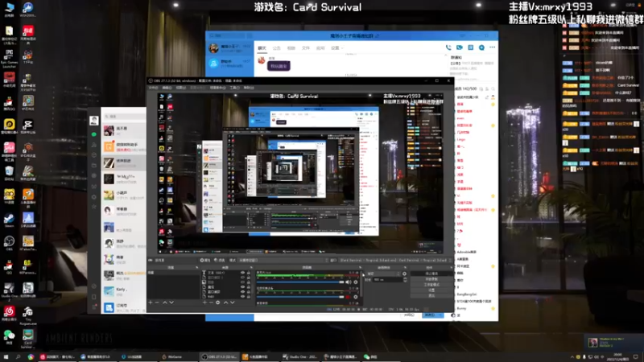Click 退出 button in OBS controls
The height and width of the screenshot is (362, 644).
(431, 295)
